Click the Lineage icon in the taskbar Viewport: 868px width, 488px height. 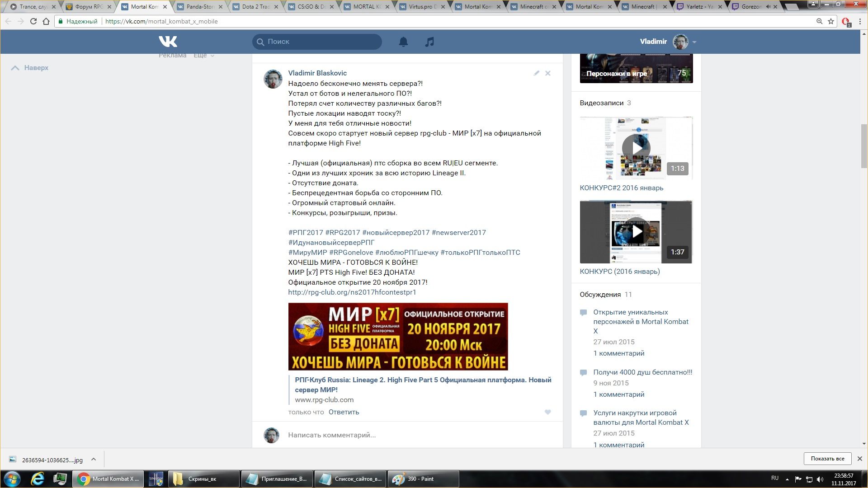coord(156,479)
